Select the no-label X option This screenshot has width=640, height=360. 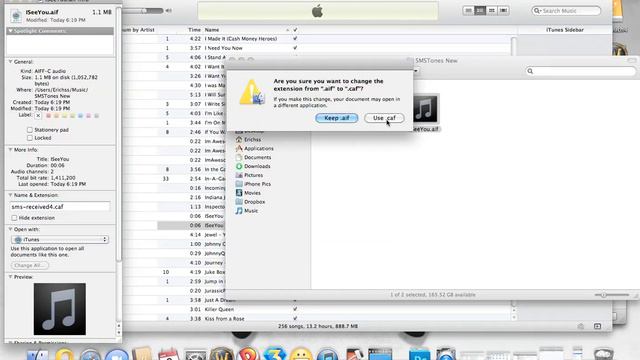pyautogui.click(x=38, y=116)
